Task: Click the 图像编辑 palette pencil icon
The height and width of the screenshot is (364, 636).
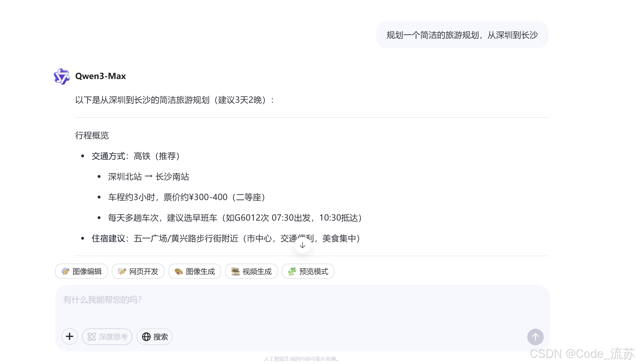Action: coord(65,271)
